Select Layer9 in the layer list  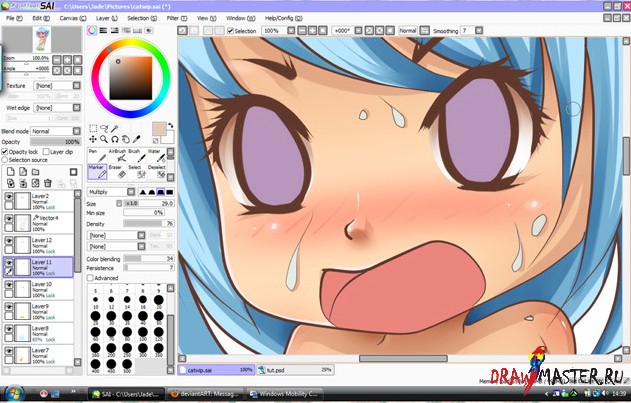pyautogui.click(x=38, y=312)
